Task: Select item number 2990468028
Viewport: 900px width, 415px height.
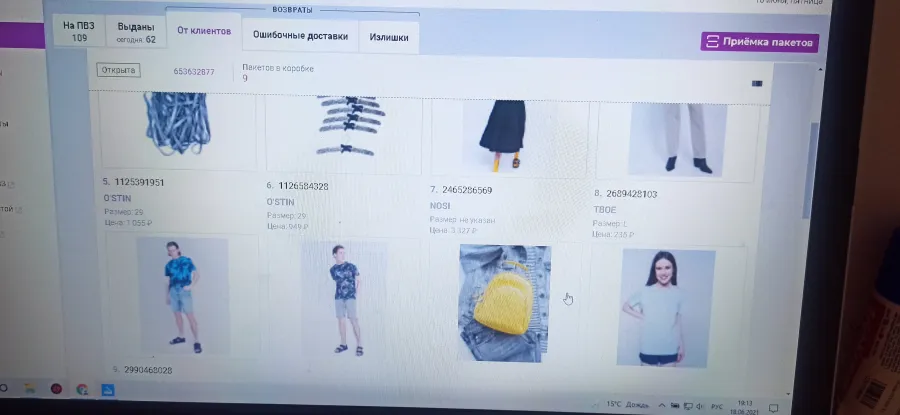Action: click(x=148, y=370)
